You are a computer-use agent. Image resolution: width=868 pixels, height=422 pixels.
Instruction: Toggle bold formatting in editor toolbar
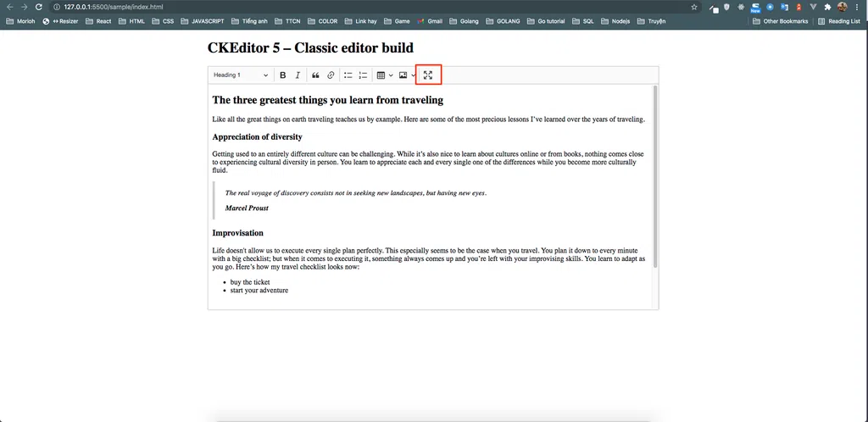coord(282,75)
